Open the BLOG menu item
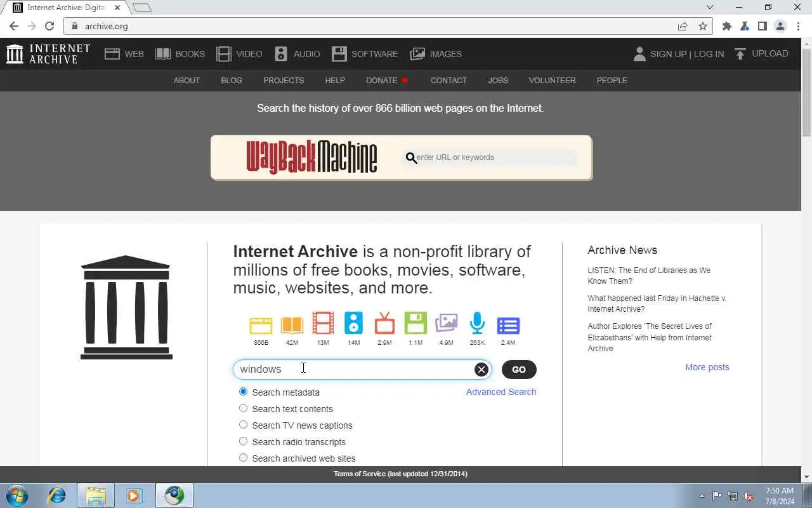The image size is (812, 508). 232,81
